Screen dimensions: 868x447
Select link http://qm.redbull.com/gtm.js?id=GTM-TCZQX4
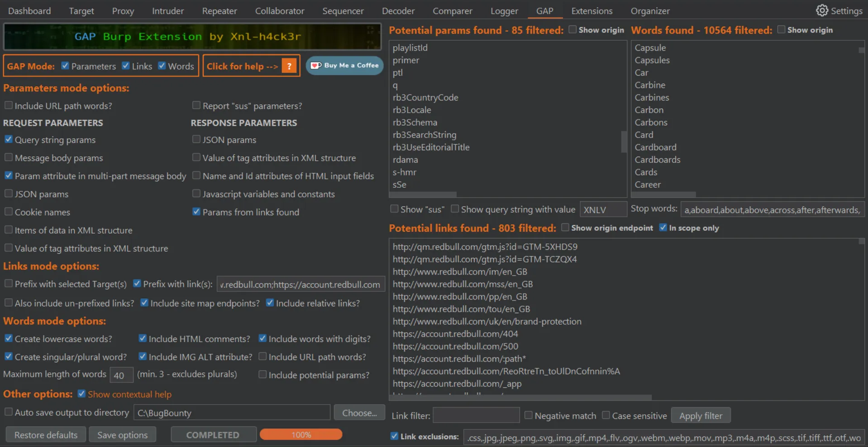[485, 259]
